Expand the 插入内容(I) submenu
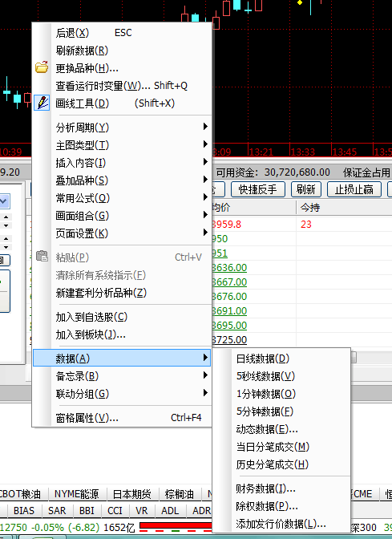The height and width of the screenshot is (539, 392). (122, 163)
